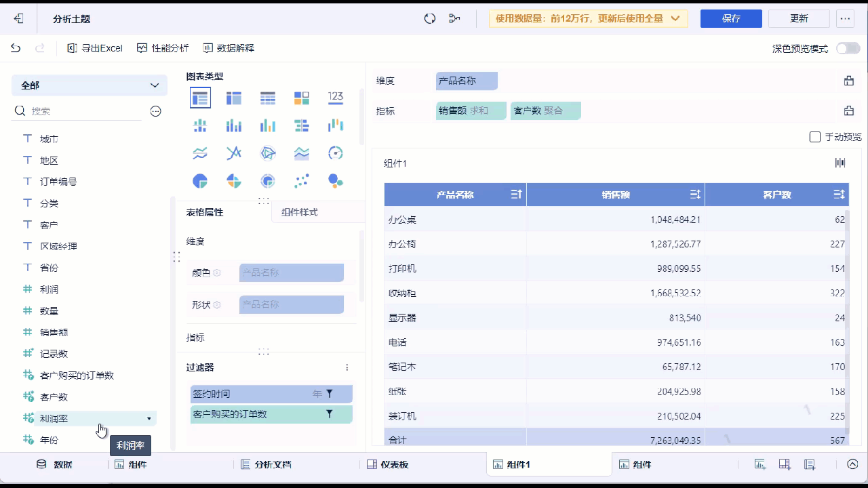Choose the radar chart type icon
Screen dimensions: 868x488
point(268,153)
